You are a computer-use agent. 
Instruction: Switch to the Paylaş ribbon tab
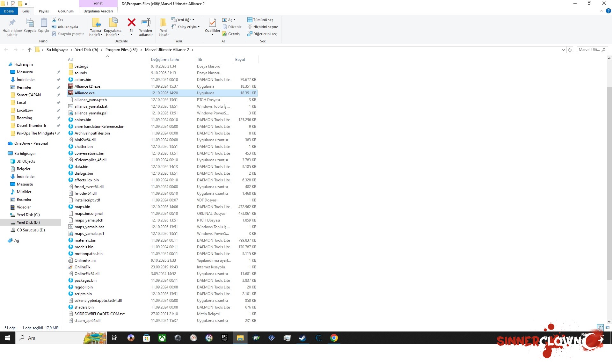[x=44, y=11]
